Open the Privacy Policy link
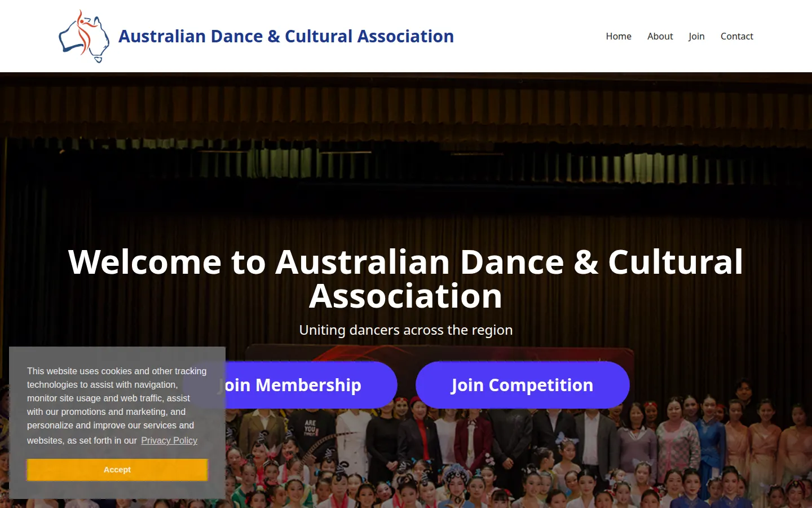The height and width of the screenshot is (508, 812). 169,440
